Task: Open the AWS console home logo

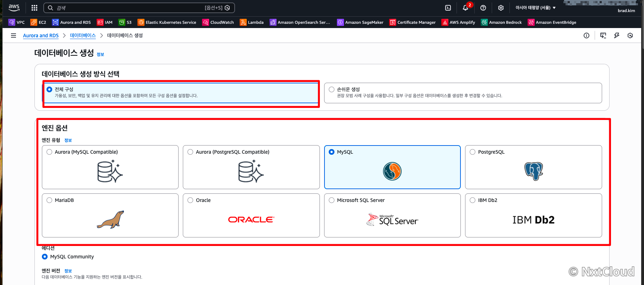Action: tap(14, 7)
